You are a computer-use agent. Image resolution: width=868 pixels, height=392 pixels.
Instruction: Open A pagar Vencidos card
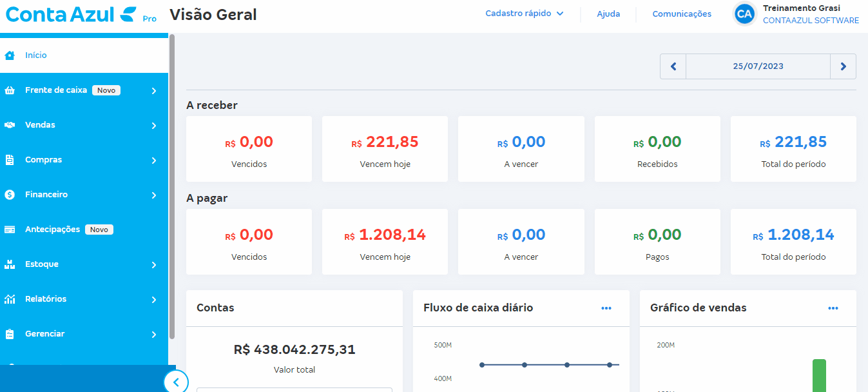tap(249, 242)
